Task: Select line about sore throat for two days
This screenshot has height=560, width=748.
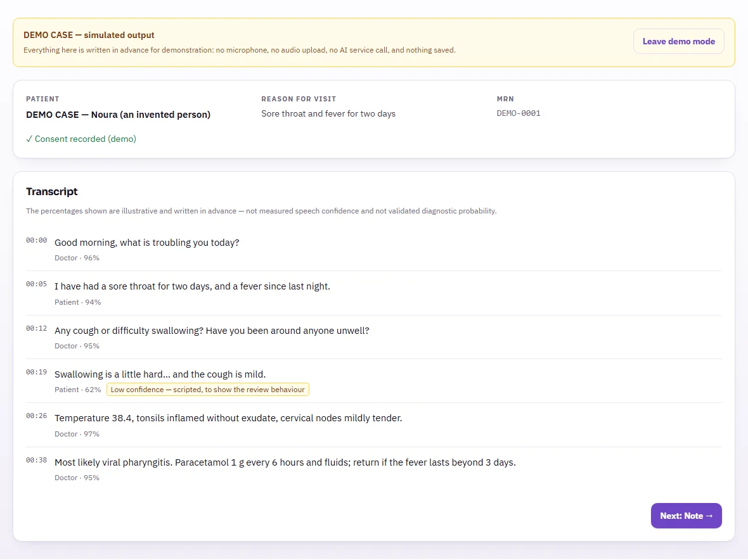Action: pos(192,286)
